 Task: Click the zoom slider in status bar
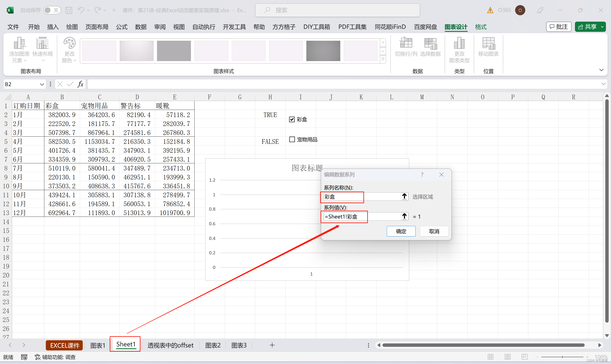[x=562, y=357]
